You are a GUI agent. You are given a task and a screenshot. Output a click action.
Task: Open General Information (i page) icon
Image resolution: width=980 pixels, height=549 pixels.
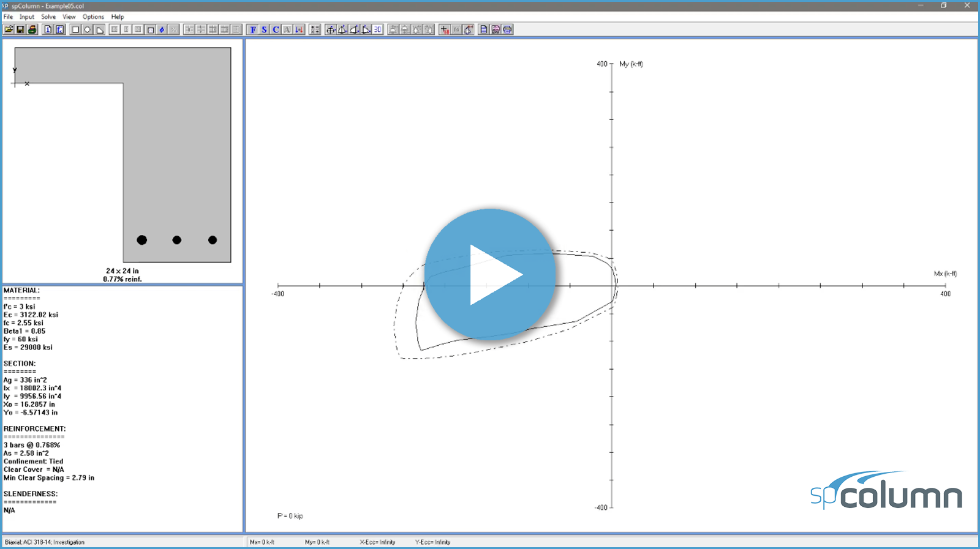(48, 29)
